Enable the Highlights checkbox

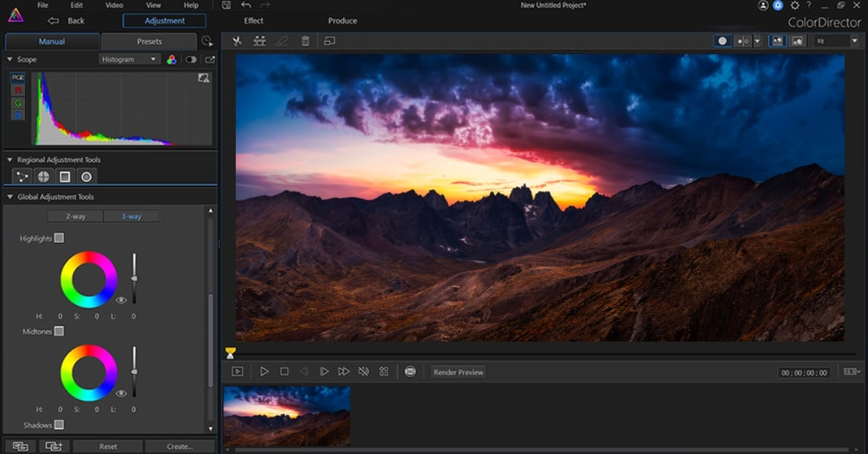tap(59, 238)
